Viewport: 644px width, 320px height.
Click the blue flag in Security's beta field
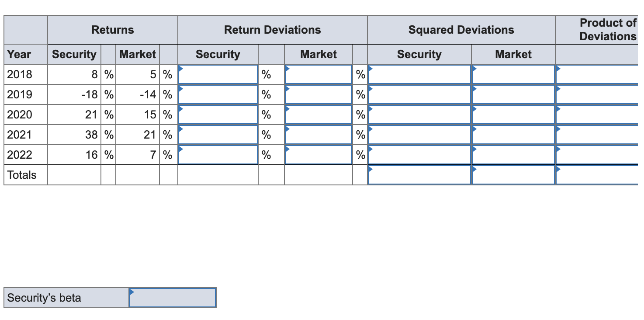132,291
